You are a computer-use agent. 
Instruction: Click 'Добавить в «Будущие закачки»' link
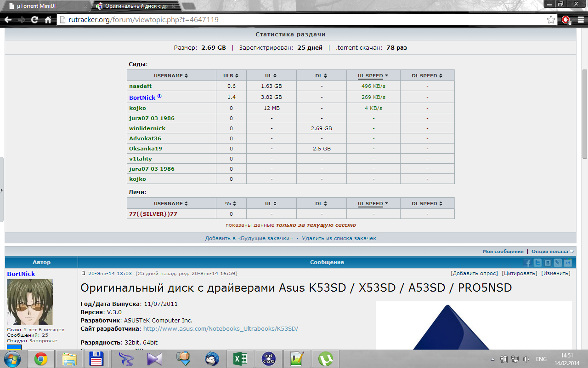pyautogui.click(x=249, y=238)
